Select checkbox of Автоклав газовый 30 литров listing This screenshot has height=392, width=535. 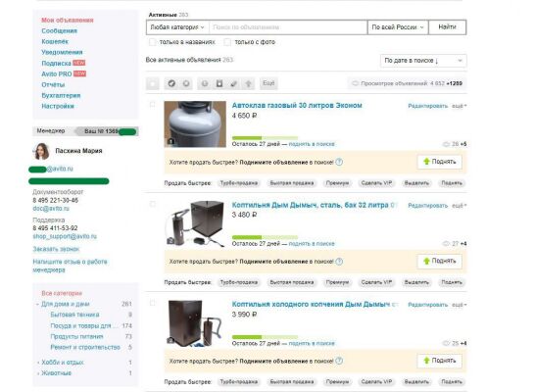pos(153,105)
